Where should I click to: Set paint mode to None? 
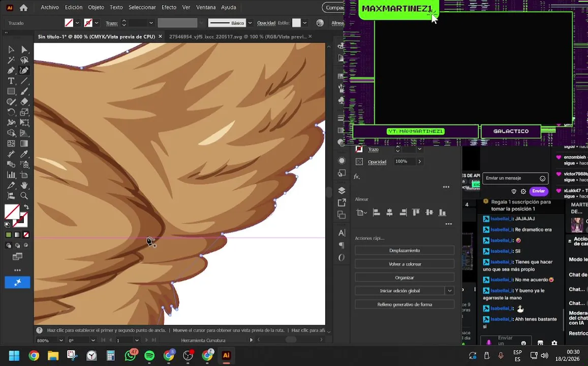point(26,235)
